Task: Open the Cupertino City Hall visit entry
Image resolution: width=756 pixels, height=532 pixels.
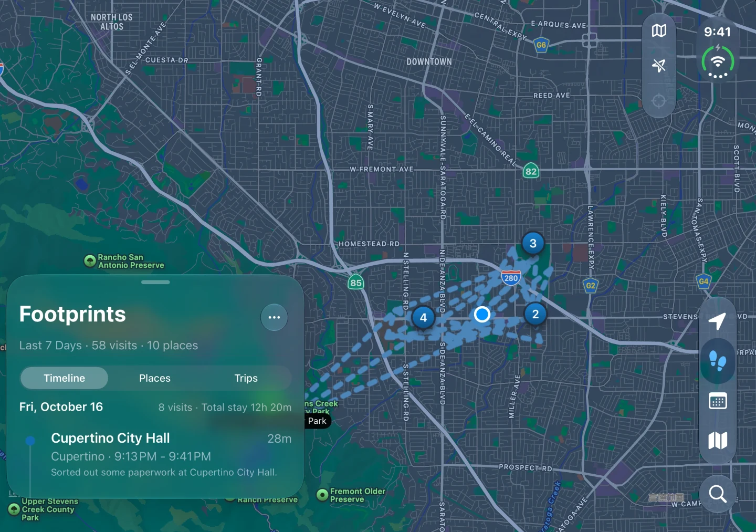Action: pos(155,455)
